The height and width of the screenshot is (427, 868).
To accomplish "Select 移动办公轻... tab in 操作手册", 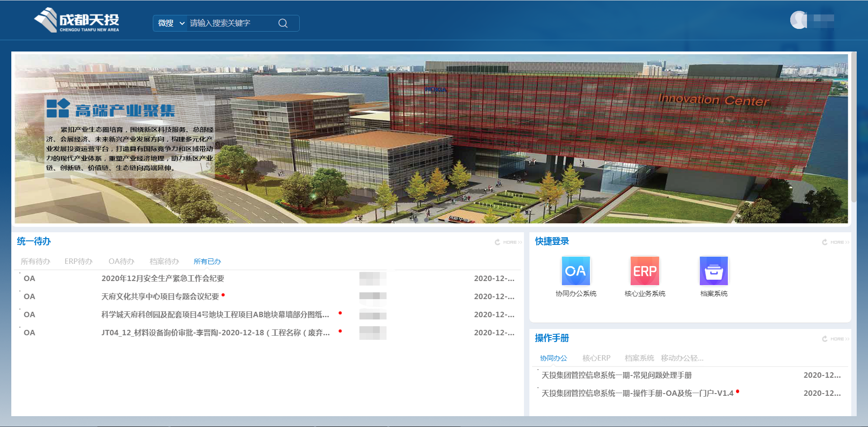I will click(x=682, y=358).
